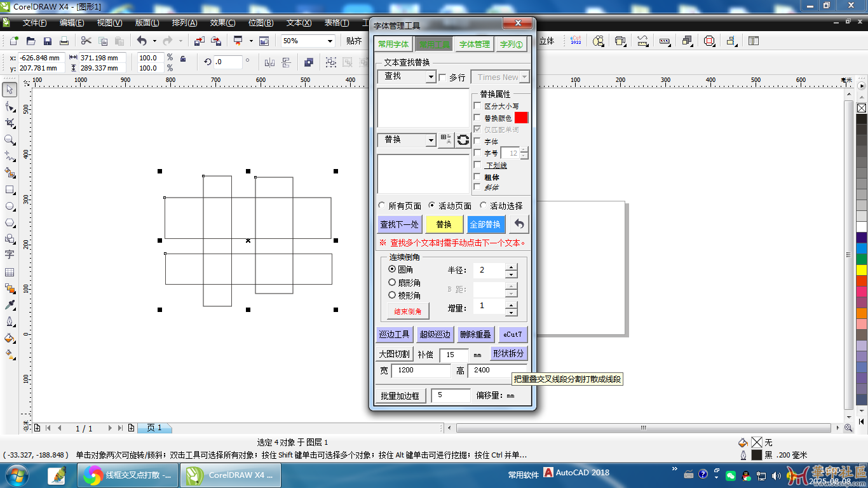The height and width of the screenshot is (488, 868).
Task: Click the 补偿 value input field
Action: coord(454,355)
